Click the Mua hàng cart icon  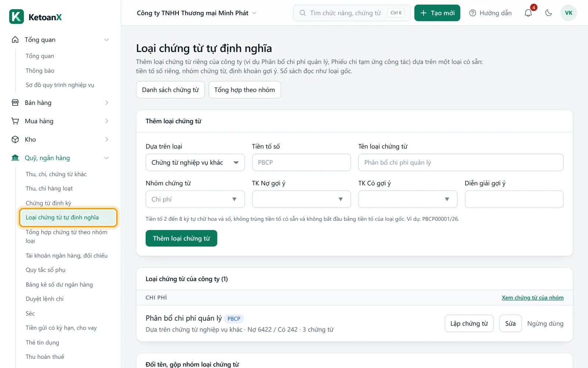coord(15,121)
